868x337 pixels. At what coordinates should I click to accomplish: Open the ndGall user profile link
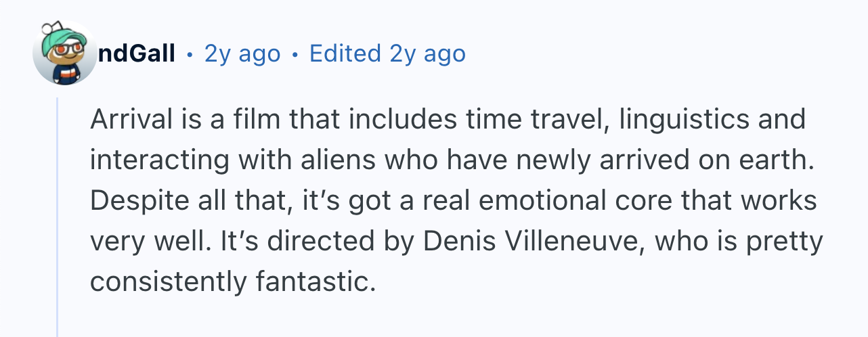(137, 53)
